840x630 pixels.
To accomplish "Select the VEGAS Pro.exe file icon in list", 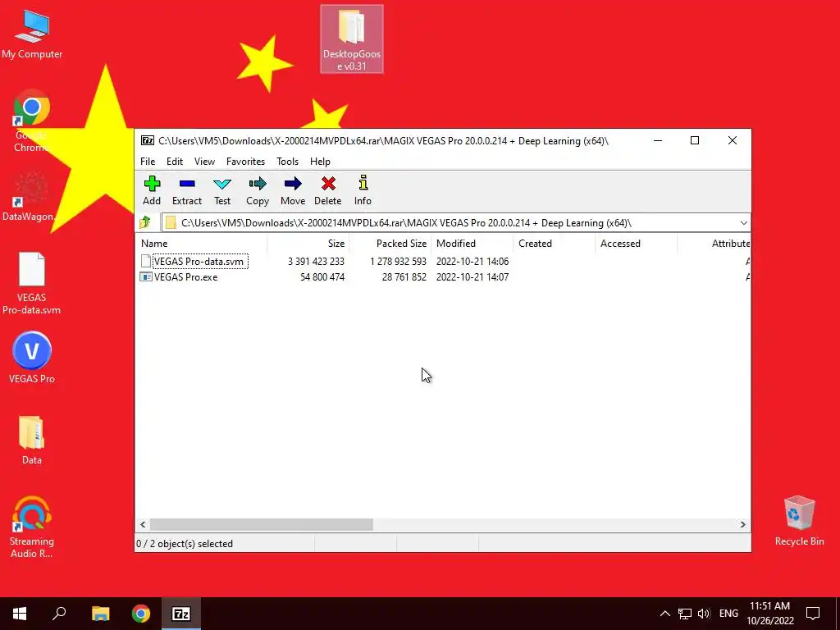I will 146,277.
